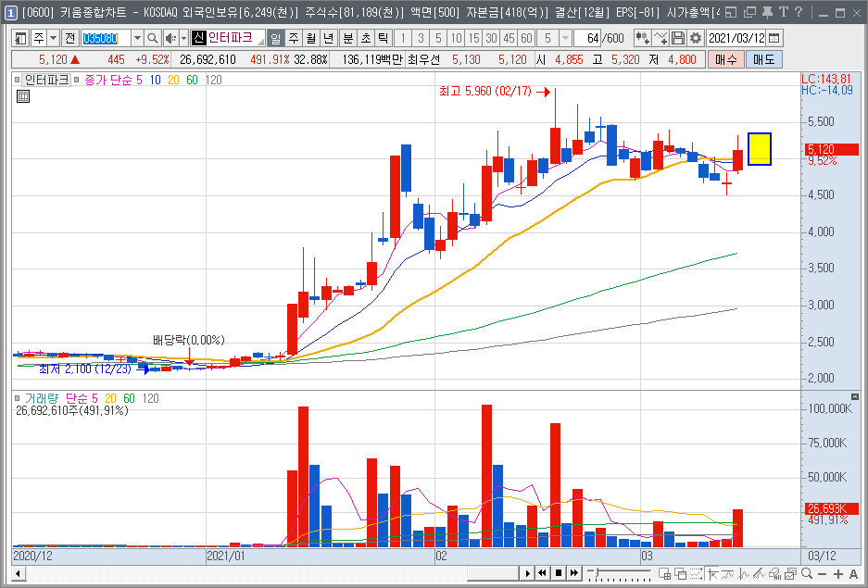Select the 30 interval button
The width and height of the screenshot is (868, 588).
click(492, 38)
